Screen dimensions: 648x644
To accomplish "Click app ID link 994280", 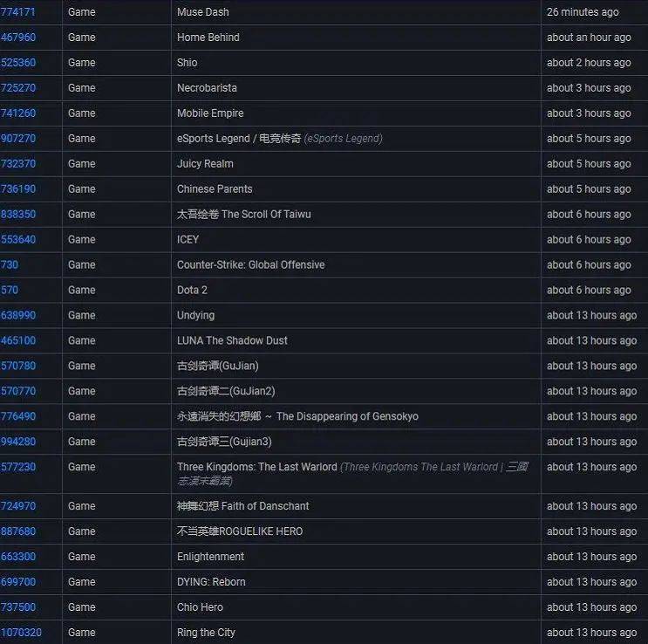I will pyautogui.click(x=18, y=442).
